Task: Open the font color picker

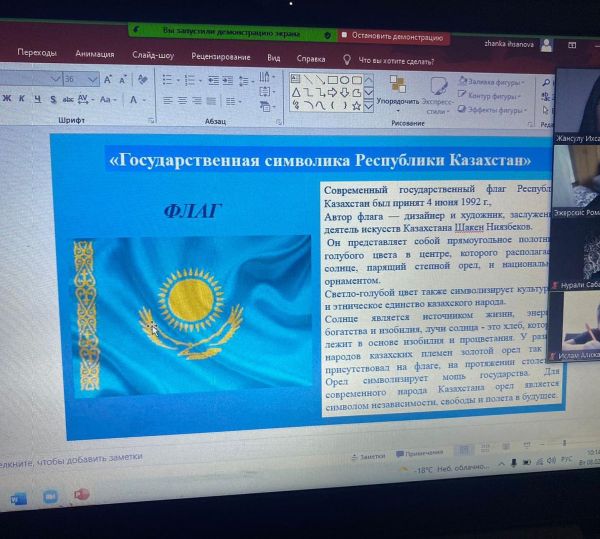Action: click(132, 100)
